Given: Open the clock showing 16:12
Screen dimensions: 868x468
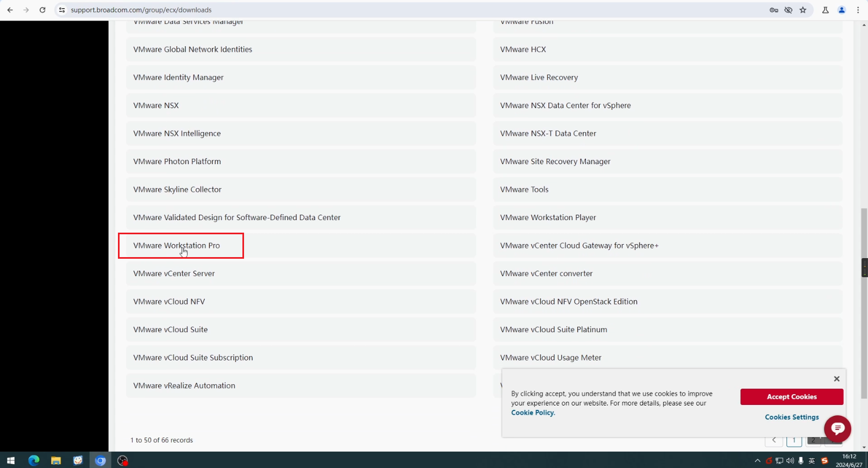Looking at the screenshot, I should point(849,460).
